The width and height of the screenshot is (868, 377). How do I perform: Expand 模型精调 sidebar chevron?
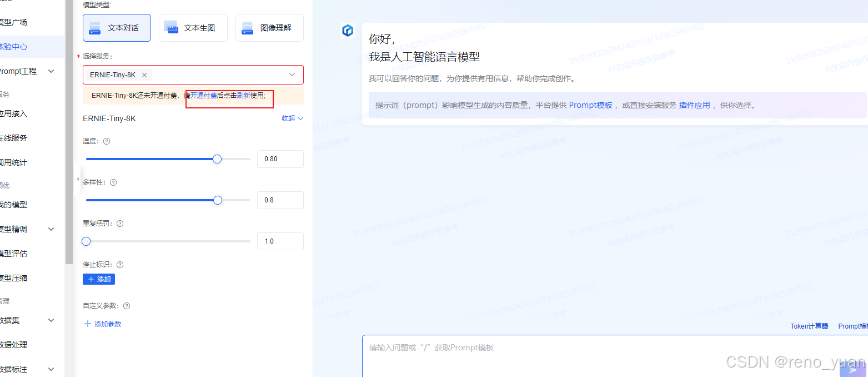pyautogui.click(x=51, y=229)
